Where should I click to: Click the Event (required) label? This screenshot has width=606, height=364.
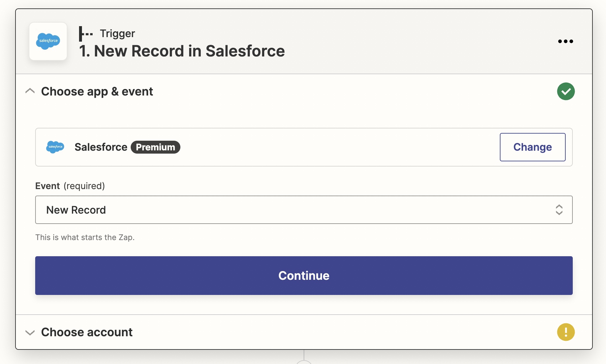70,186
